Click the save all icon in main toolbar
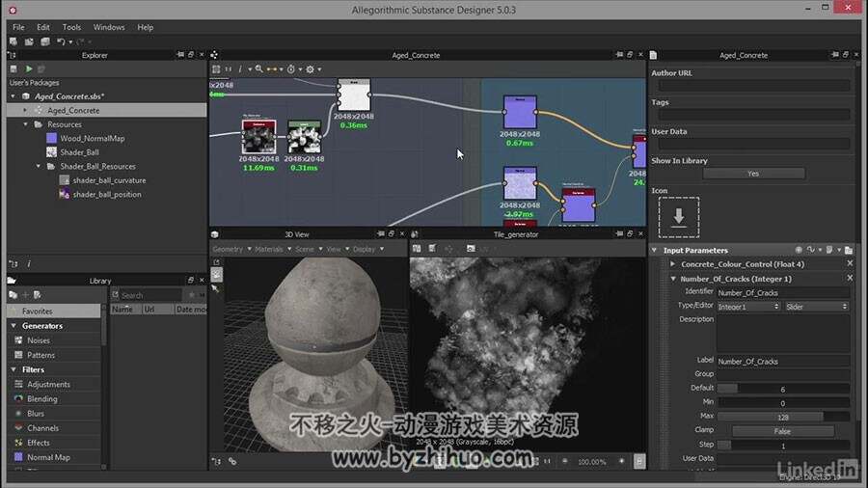The height and width of the screenshot is (488, 868). (x=45, y=41)
